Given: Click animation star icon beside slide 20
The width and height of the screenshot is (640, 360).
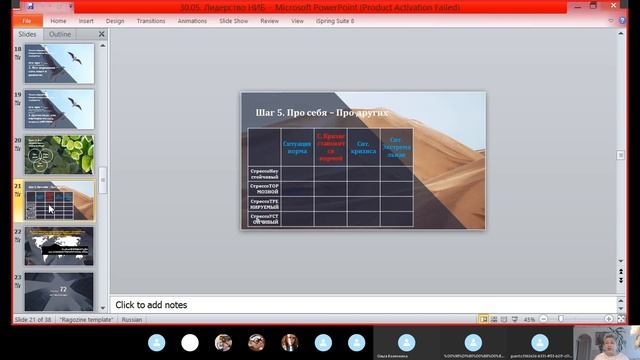Looking at the screenshot, I should (18, 149).
